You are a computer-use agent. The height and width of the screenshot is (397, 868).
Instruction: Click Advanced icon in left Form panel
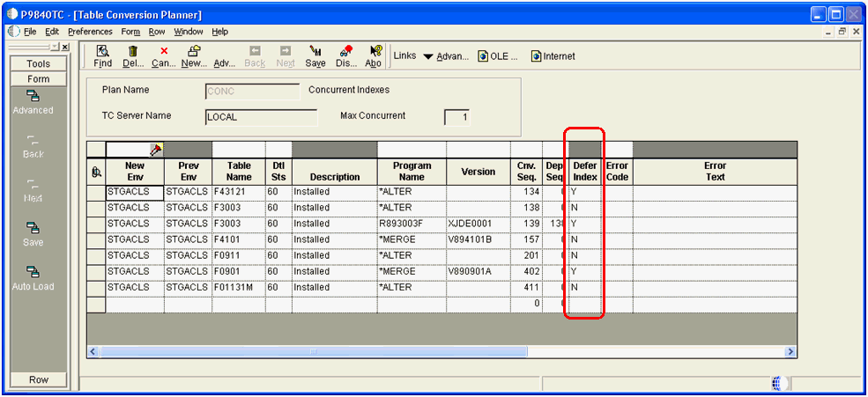[x=33, y=102]
